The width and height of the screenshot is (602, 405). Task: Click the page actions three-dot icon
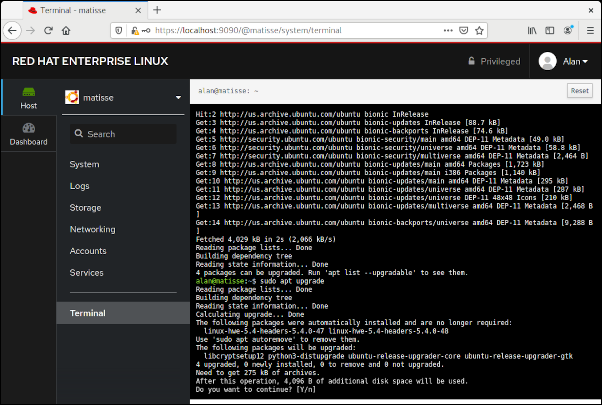pyautogui.click(x=446, y=32)
